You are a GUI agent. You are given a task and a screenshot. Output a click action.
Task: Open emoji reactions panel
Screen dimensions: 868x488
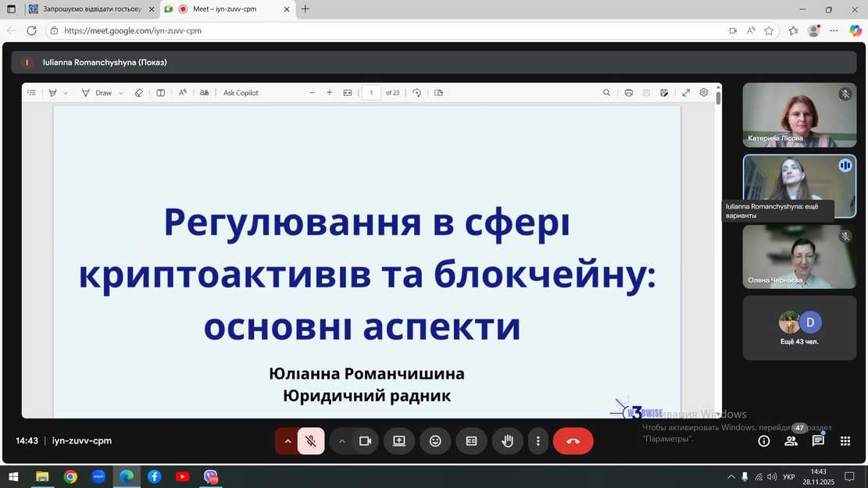[435, 441]
